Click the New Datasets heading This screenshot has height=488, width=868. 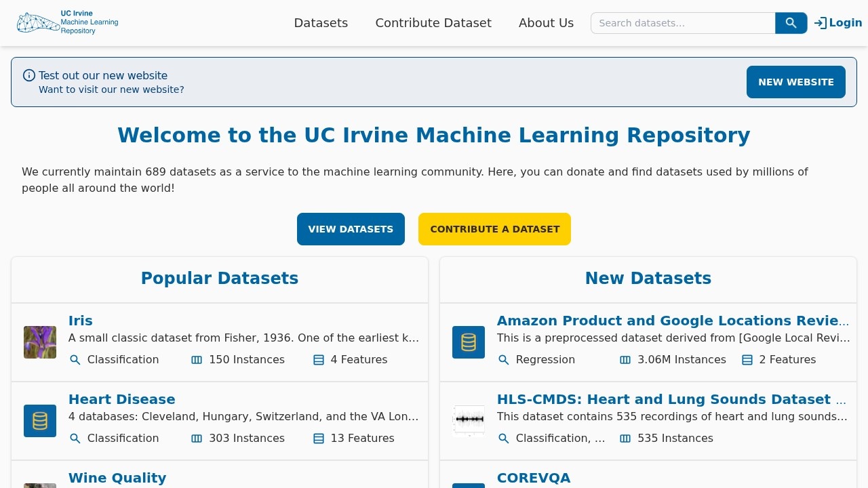[648, 279]
